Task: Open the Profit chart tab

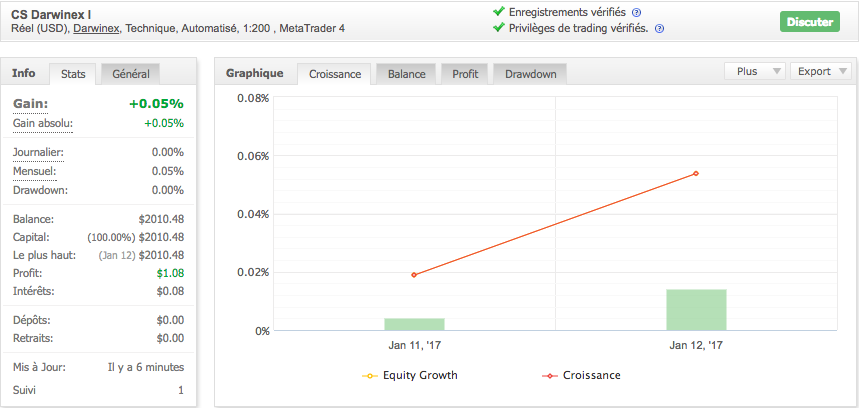Action: tap(465, 74)
